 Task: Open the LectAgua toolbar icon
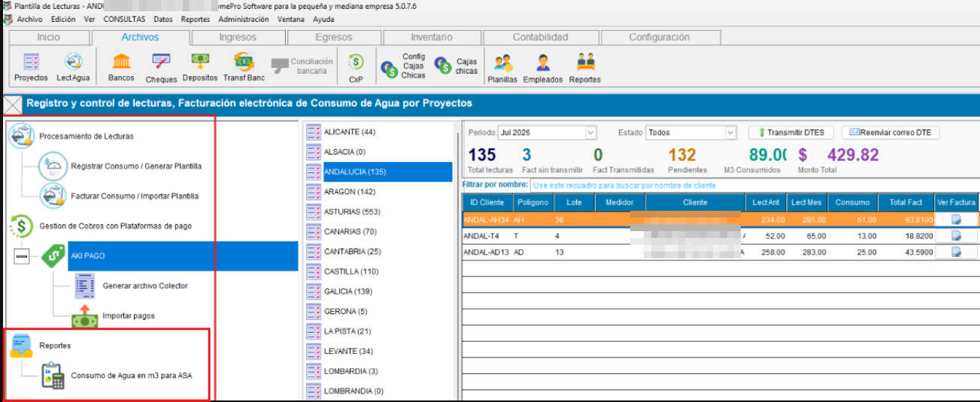coord(73,66)
